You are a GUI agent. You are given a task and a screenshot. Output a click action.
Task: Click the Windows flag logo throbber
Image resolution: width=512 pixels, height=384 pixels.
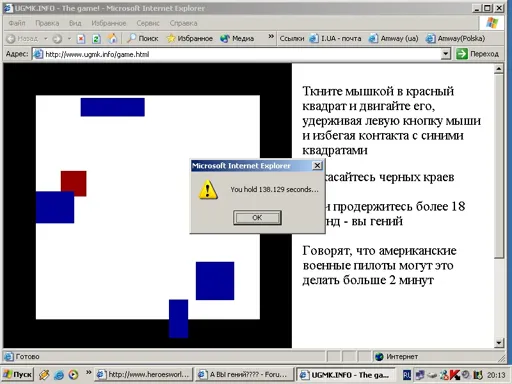click(x=492, y=23)
